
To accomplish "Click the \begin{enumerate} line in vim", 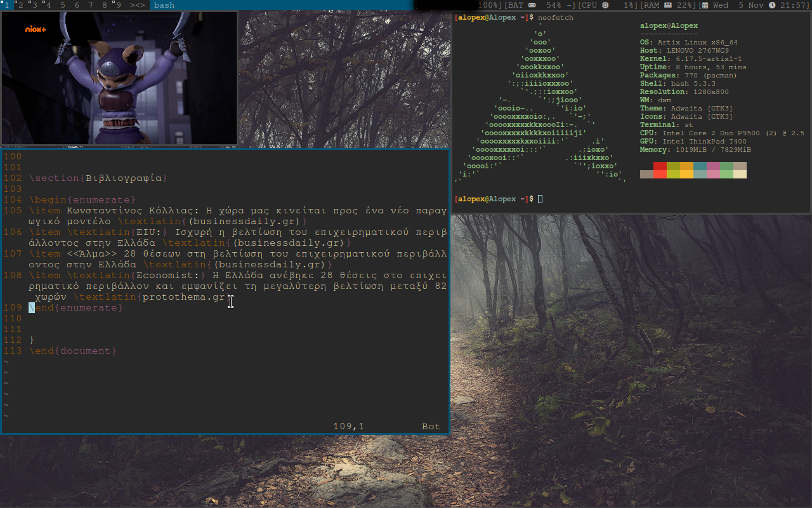I will (x=82, y=200).
